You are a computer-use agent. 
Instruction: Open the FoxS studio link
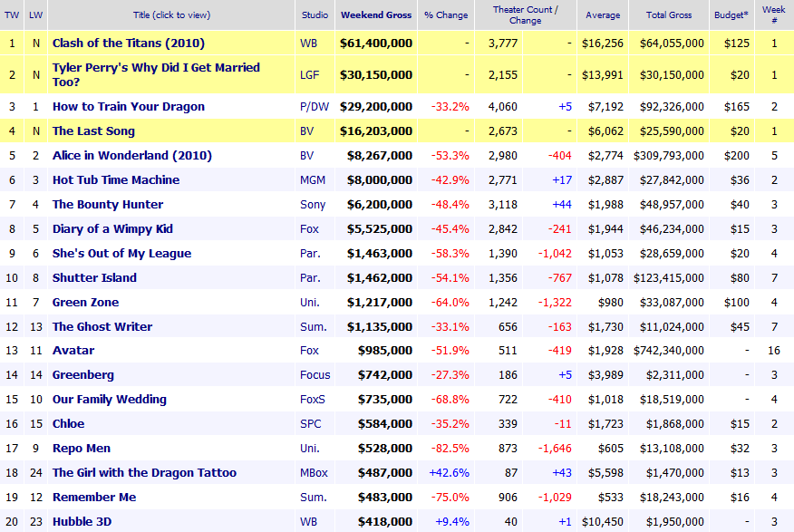click(313, 400)
